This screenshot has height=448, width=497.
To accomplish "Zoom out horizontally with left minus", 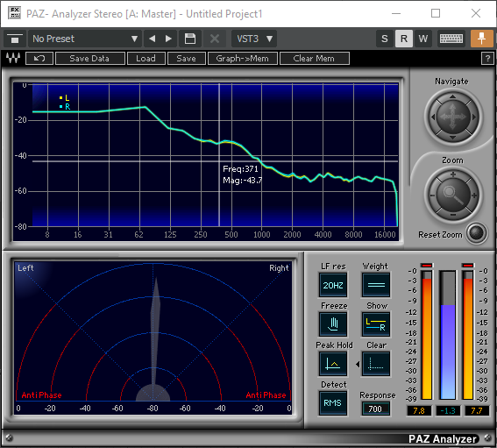I will click(432, 196).
